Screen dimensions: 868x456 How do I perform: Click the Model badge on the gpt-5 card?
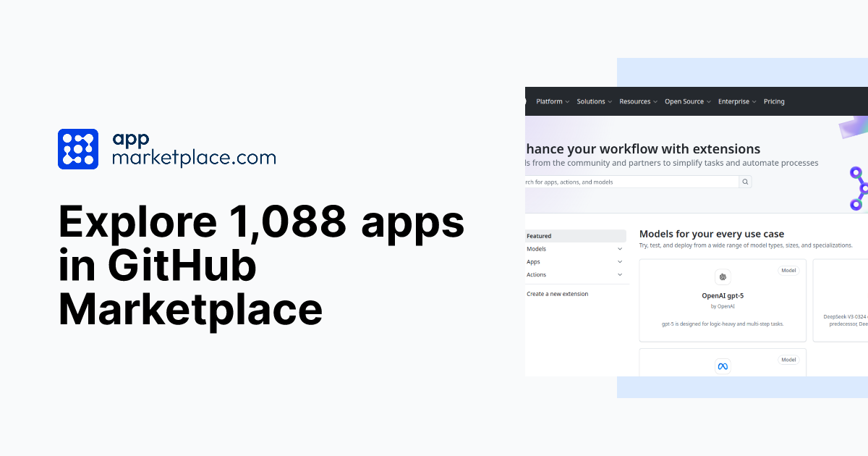click(788, 270)
